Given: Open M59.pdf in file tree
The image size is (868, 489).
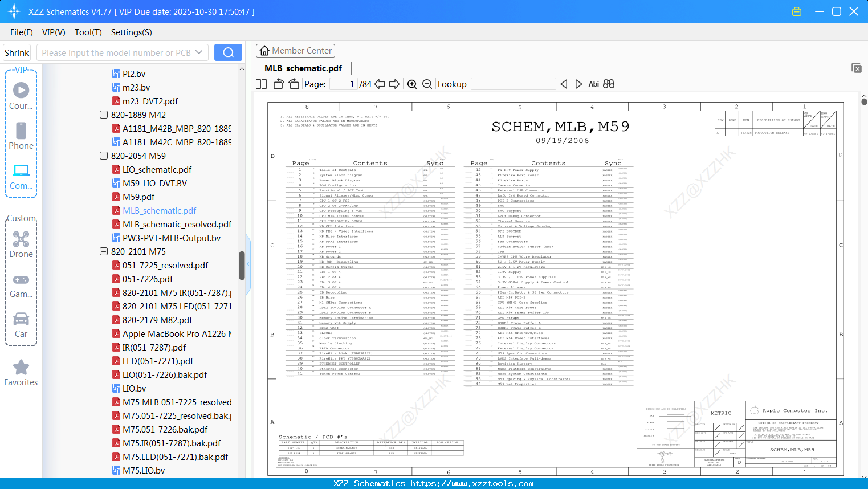Looking at the screenshot, I should point(133,197).
